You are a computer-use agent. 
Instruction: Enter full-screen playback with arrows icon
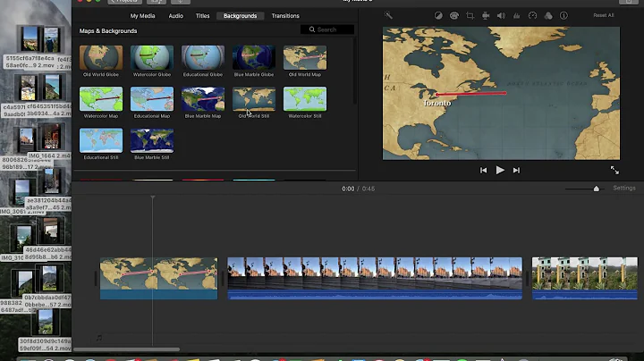(x=614, y=170)
